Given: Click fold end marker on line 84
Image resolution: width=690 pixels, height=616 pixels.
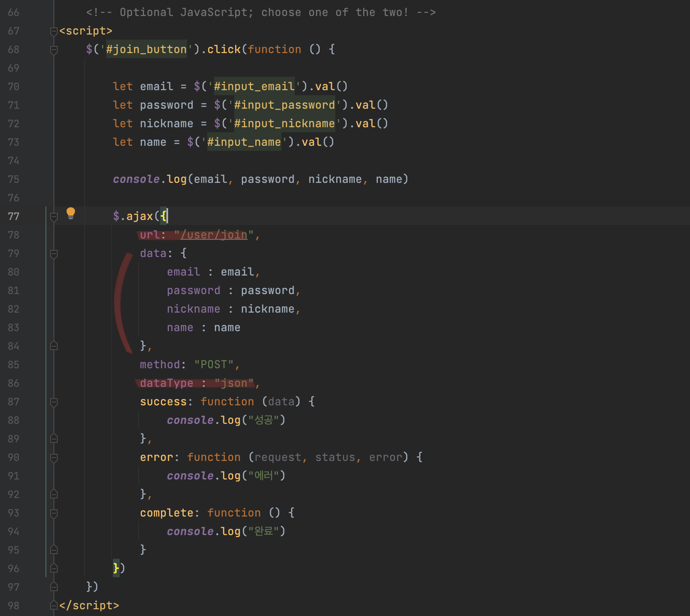Looking at the screenshot, I should [x=54, y=346].
